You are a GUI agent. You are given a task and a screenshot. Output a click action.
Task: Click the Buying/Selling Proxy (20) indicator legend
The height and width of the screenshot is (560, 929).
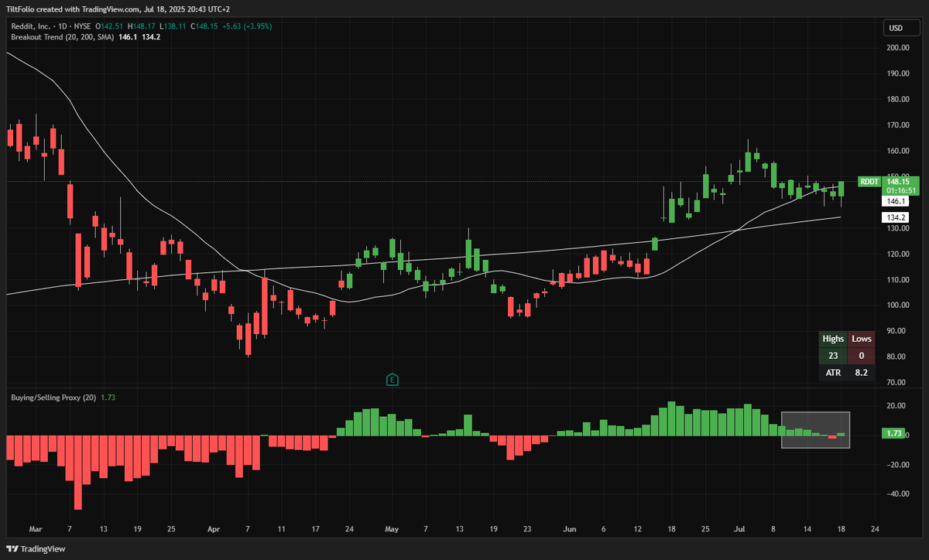tap(53, 398)
